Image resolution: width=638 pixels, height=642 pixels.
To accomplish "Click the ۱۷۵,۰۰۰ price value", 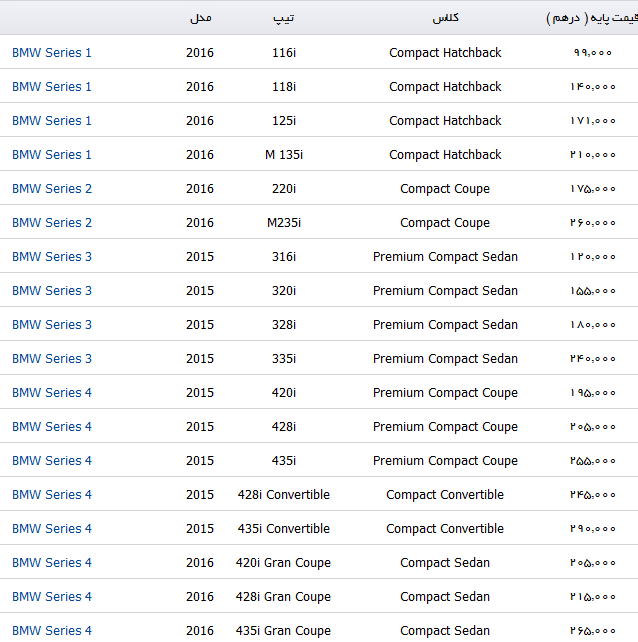I will pyautogui.click(x=593, y=189).
